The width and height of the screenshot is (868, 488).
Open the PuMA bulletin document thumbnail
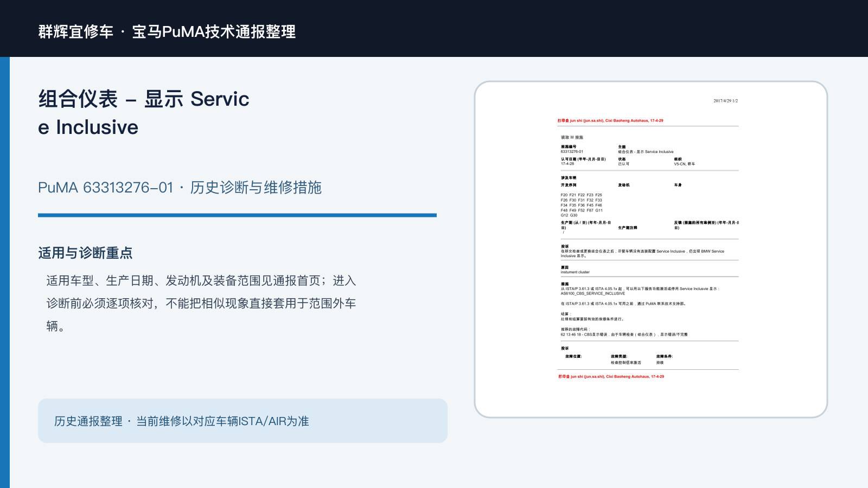(651, 249)
